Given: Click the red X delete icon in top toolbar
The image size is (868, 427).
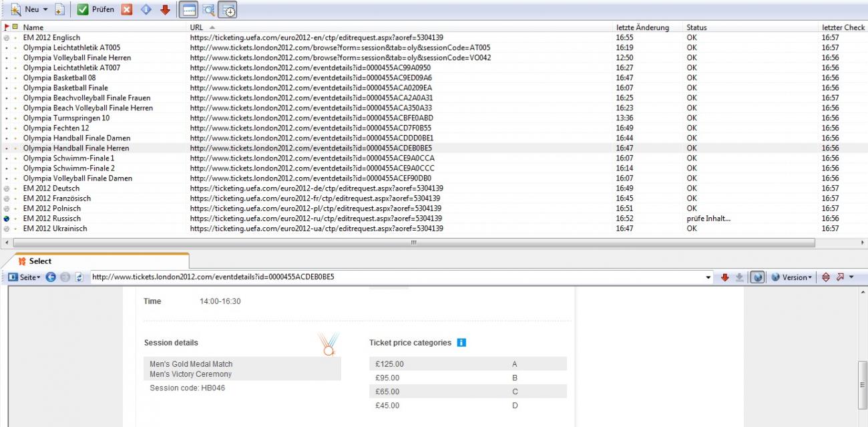Looking at the screenshot, I should 127,10.
